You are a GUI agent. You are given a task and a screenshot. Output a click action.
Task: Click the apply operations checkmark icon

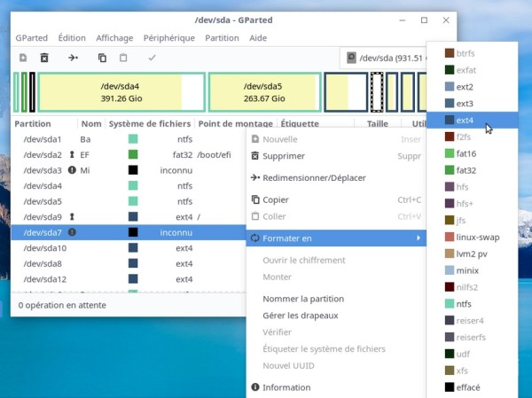point(152,58)
